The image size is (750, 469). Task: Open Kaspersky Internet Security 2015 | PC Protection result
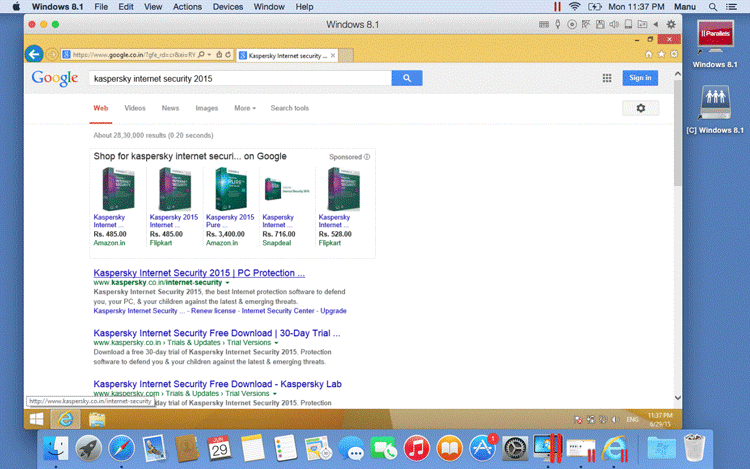pos(199,273)
